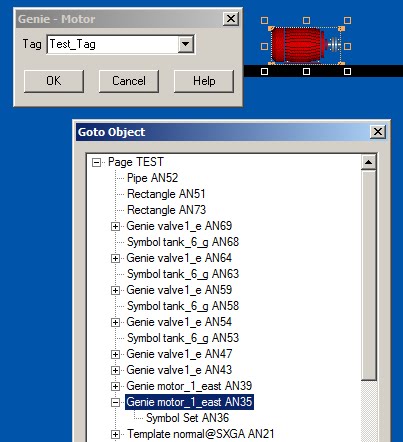Confirm with the OK button

pos(54,81)
